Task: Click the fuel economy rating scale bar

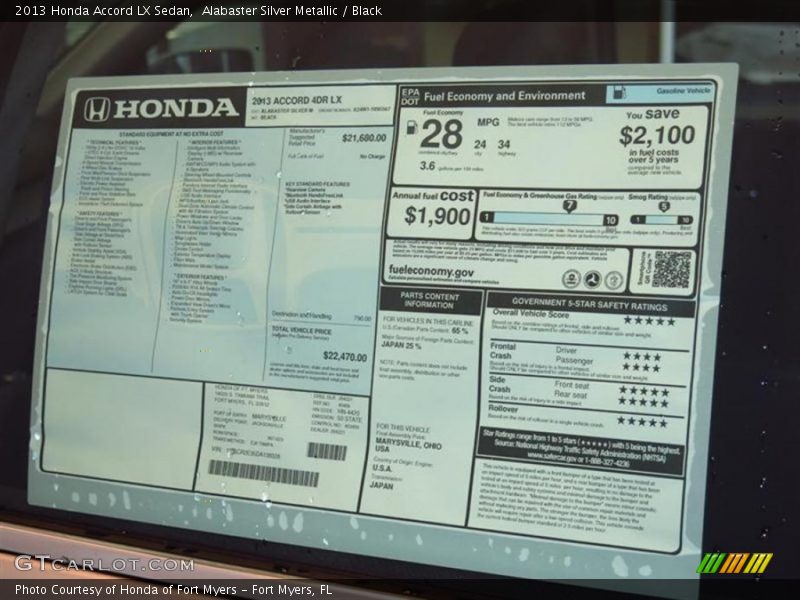Action: (549, 218)
